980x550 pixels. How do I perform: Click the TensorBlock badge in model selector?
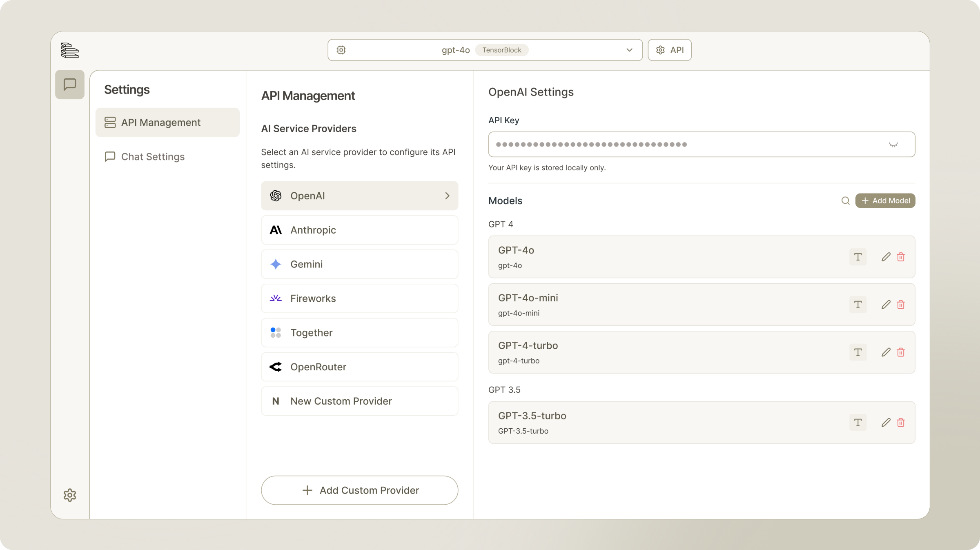[x=501, y=50]
